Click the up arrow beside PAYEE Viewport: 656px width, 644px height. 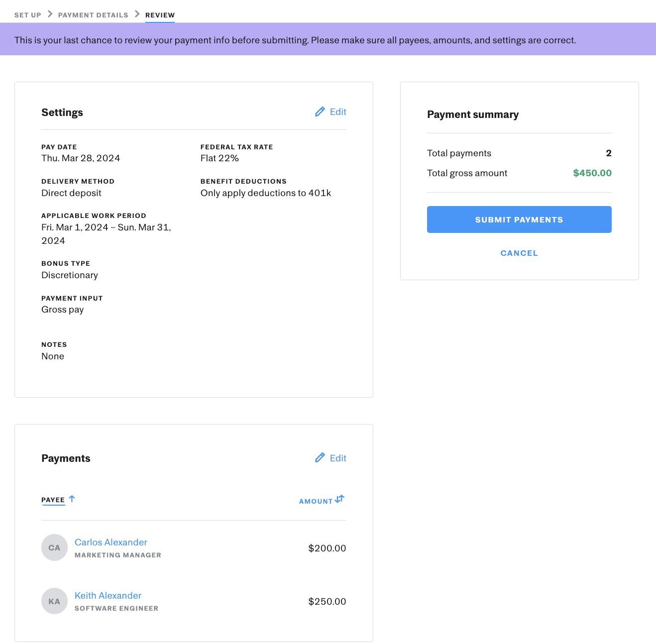click(x=72, y=499)
